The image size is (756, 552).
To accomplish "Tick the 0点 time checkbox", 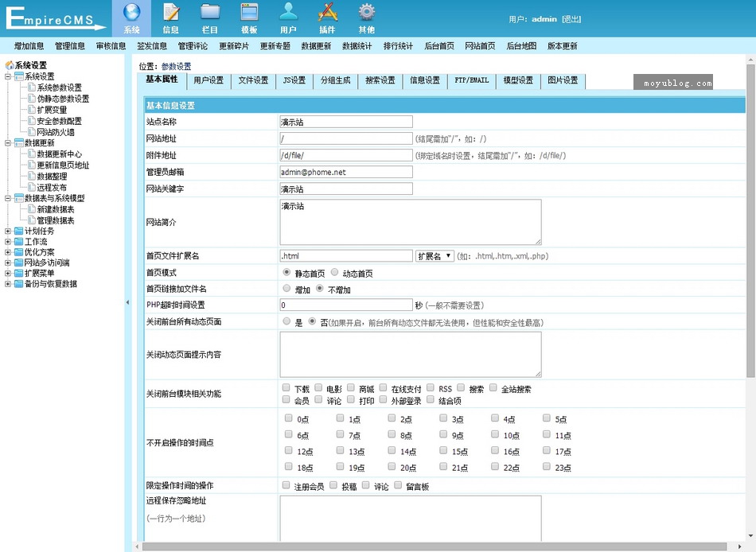I will tap(288, 418).
